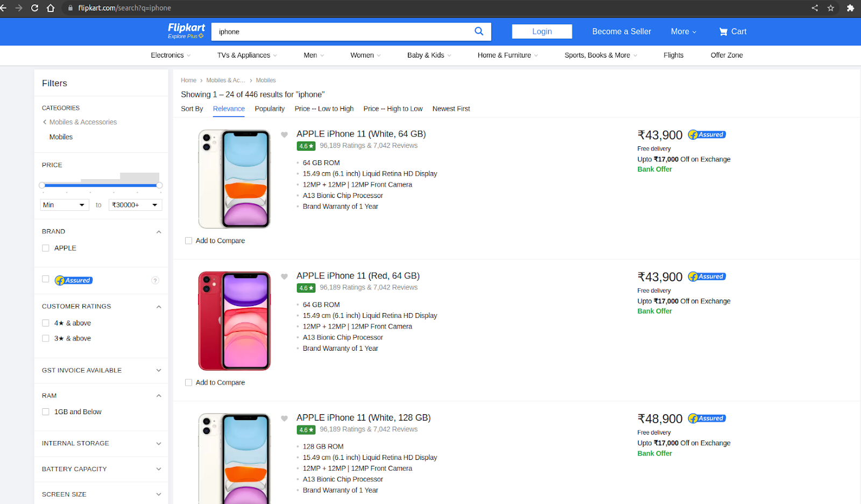Sort results by Popularity
This screenshot has height=504, width=861.
[x=270, y=109]
